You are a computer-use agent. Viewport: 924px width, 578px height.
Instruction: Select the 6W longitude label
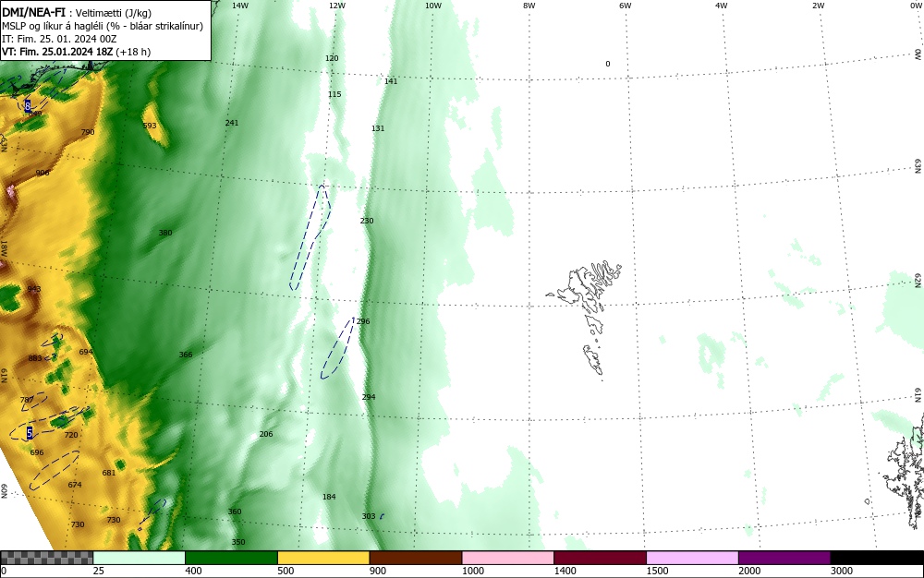point(626,6)
